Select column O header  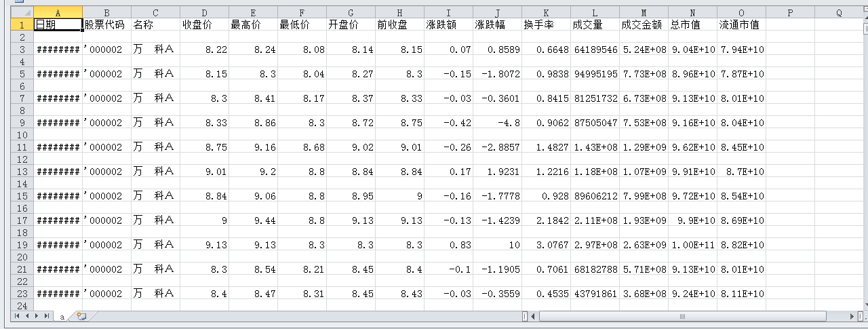point(741,13)
